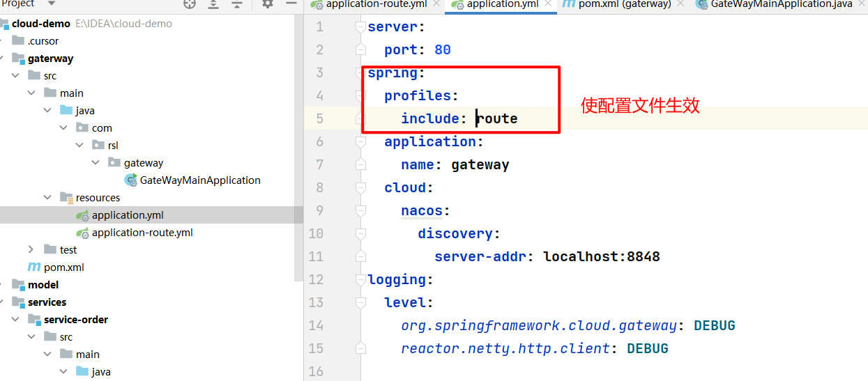
Task: Click the com package icon
Action: (82, 127)
